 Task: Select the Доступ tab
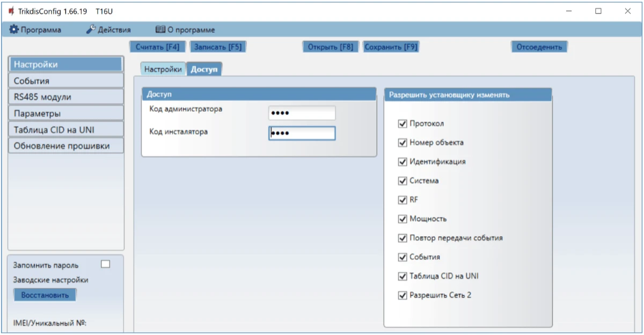(x=204, y=69)
